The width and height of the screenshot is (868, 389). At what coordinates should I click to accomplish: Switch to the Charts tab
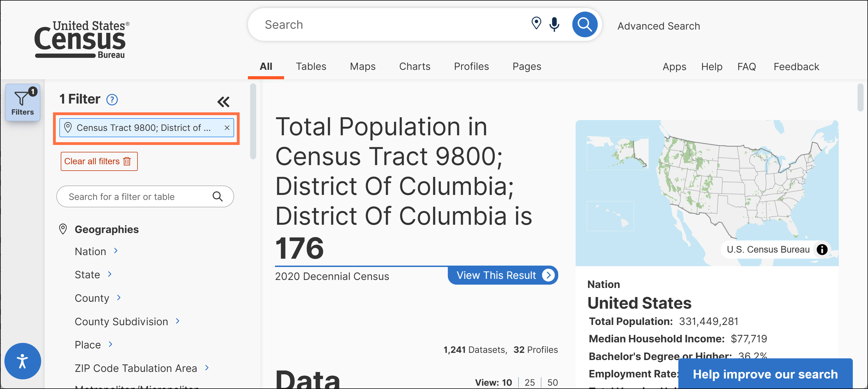click(x=414, y=67)
